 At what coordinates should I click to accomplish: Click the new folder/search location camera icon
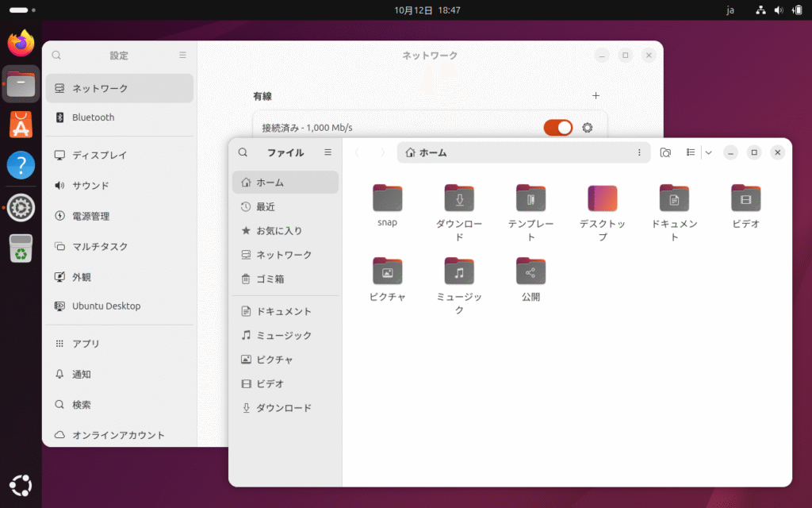(665, 152)
